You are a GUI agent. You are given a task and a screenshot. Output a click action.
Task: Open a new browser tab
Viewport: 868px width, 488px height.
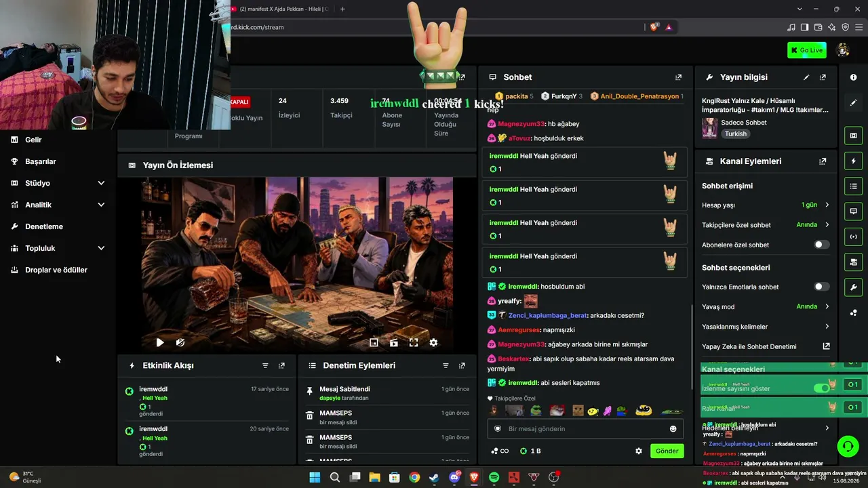tap(342, 9)
